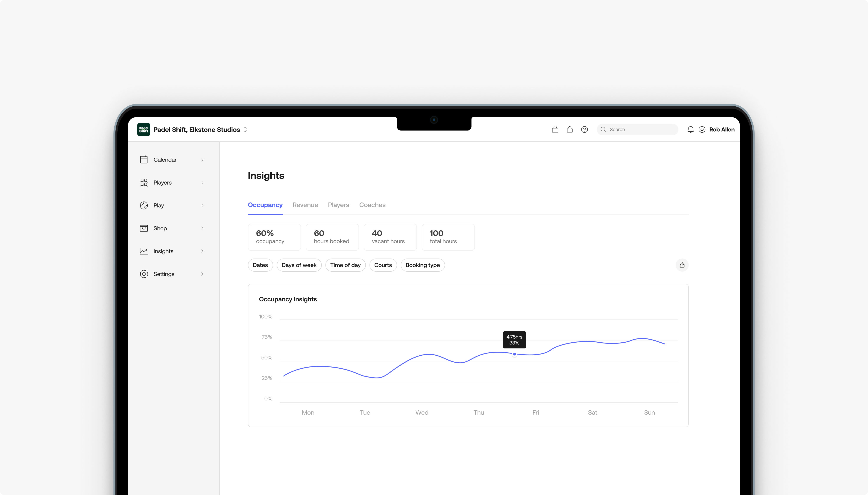Click the Padel Shift logo
868x495 pixels.
(x=144, y=129)
